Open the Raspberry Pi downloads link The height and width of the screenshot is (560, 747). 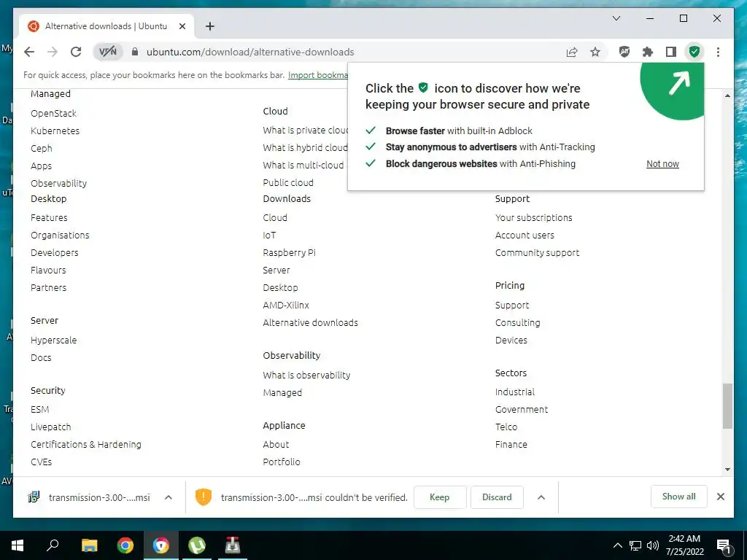[x=289, y=253]
